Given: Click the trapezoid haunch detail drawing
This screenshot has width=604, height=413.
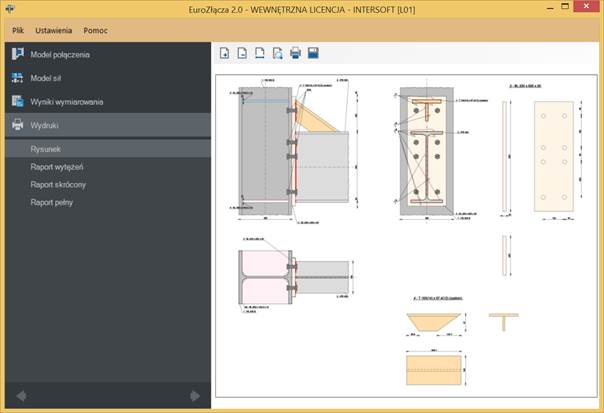Looking at the screenshot, I should click(x=434, y=322).
